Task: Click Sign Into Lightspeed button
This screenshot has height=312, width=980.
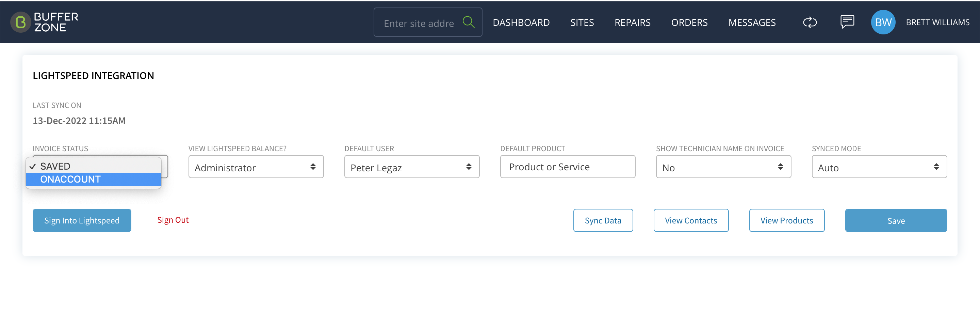Action: [82, 220]
